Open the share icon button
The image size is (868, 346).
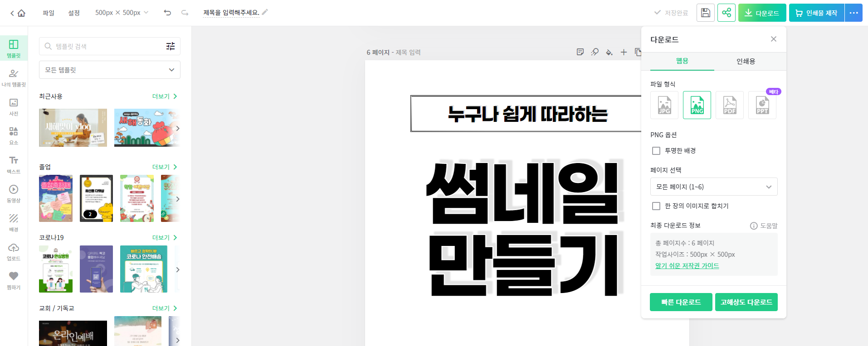click(727, 13)
